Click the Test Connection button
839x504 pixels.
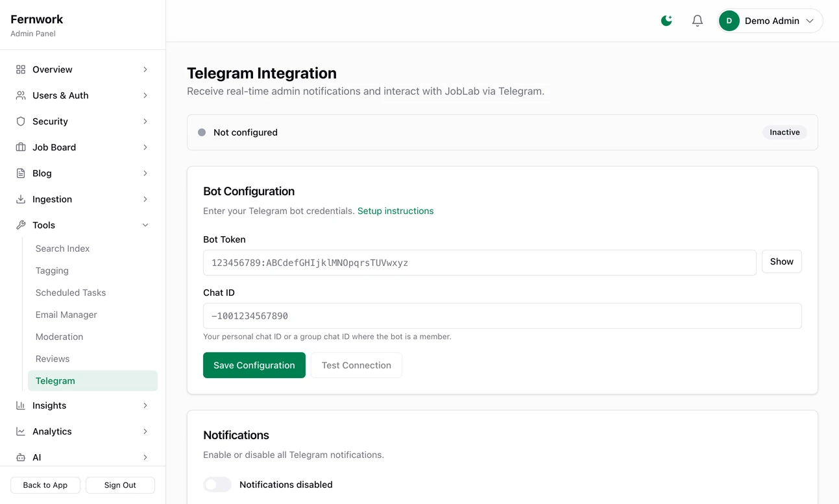pyautogui.click(x=356, y=365)
